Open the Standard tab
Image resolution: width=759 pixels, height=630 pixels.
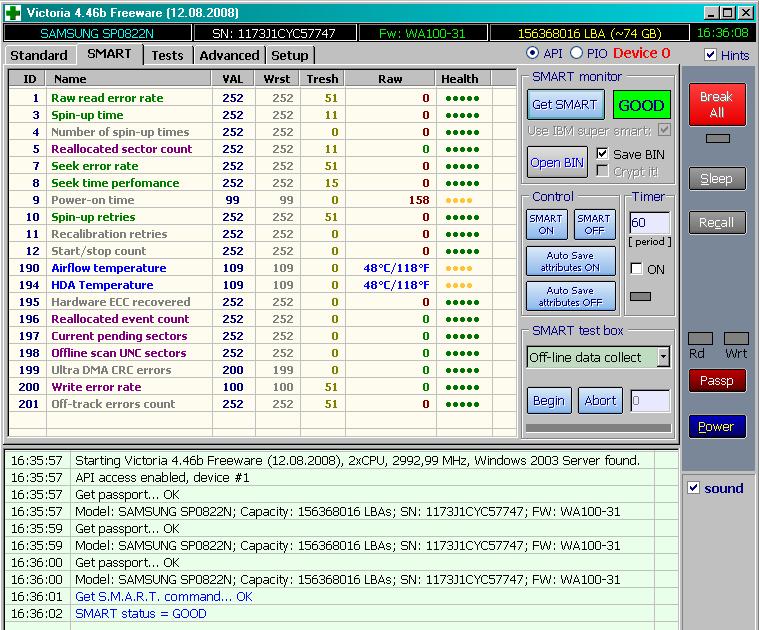39,56
